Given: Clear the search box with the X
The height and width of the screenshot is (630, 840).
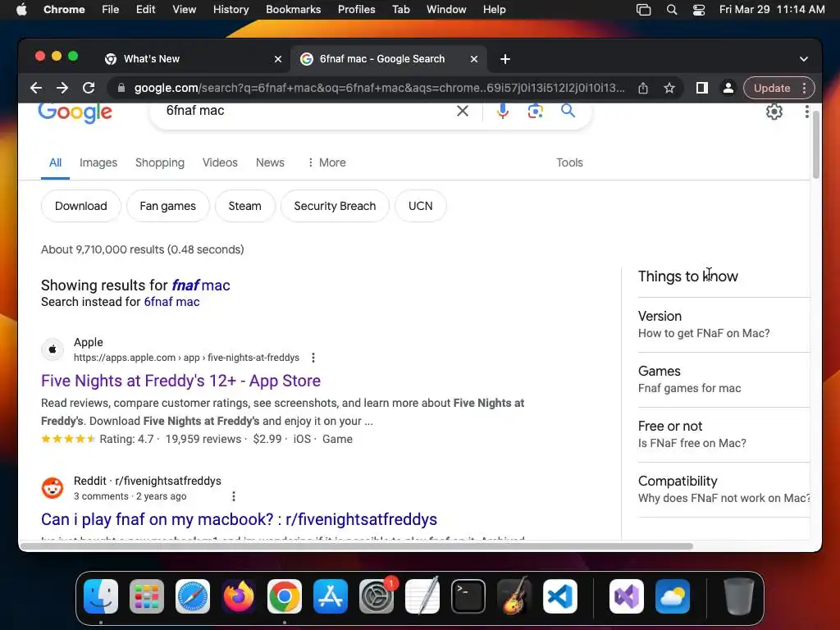Looking at the screenshot, I should pos(463,111).
